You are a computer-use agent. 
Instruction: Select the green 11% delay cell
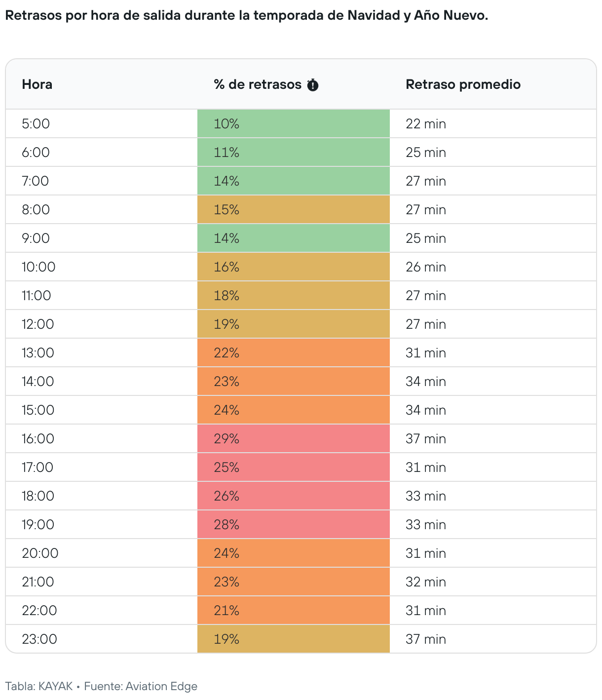293,152
